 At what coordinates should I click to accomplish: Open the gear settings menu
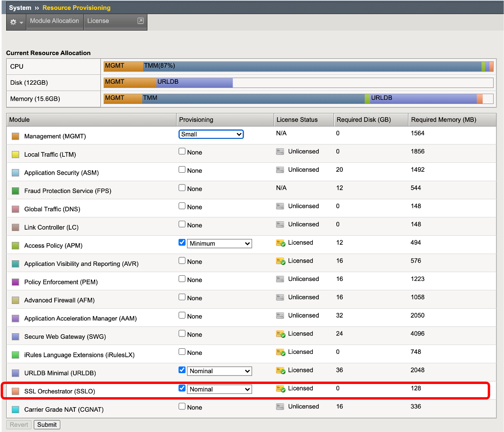point(16,22)
